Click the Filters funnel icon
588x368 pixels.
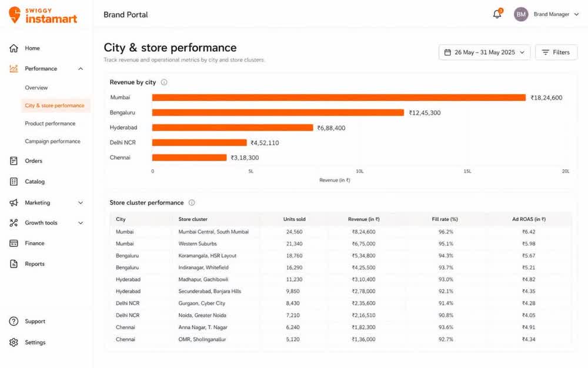pyautogui.click(x=545, y=52)
